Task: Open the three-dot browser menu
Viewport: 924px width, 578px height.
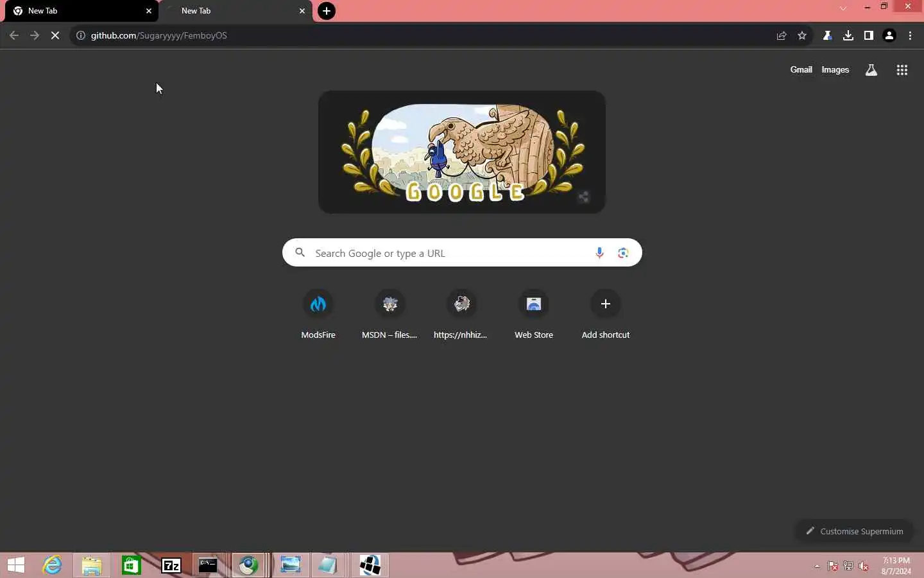Action: point(910,36)
